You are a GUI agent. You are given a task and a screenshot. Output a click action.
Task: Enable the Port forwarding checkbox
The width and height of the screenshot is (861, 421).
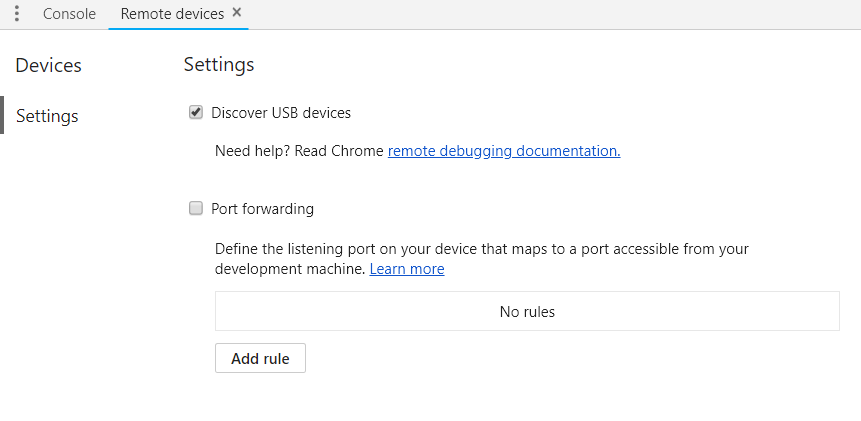tap(196, 209)
